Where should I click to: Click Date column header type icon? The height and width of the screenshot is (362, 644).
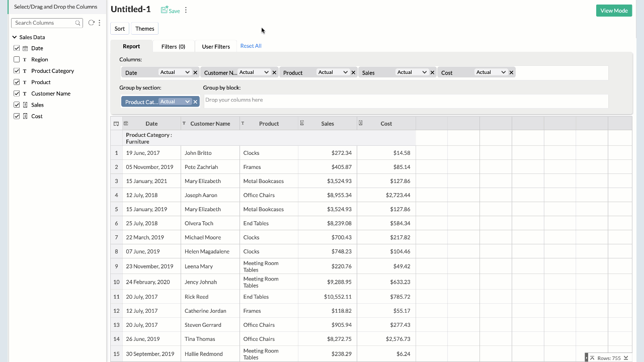point(126,123)
